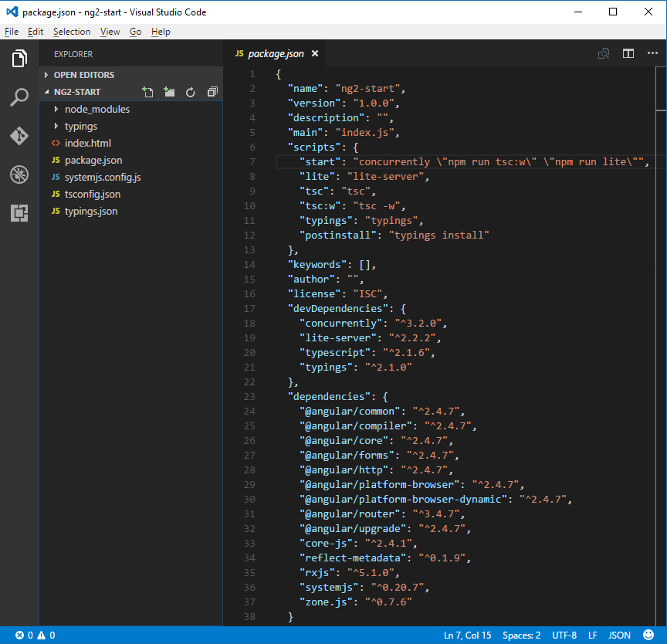Change file encoding via UTF-8
Image resolution: width=667 pixels, height=644 pixels.
[564, 635]
